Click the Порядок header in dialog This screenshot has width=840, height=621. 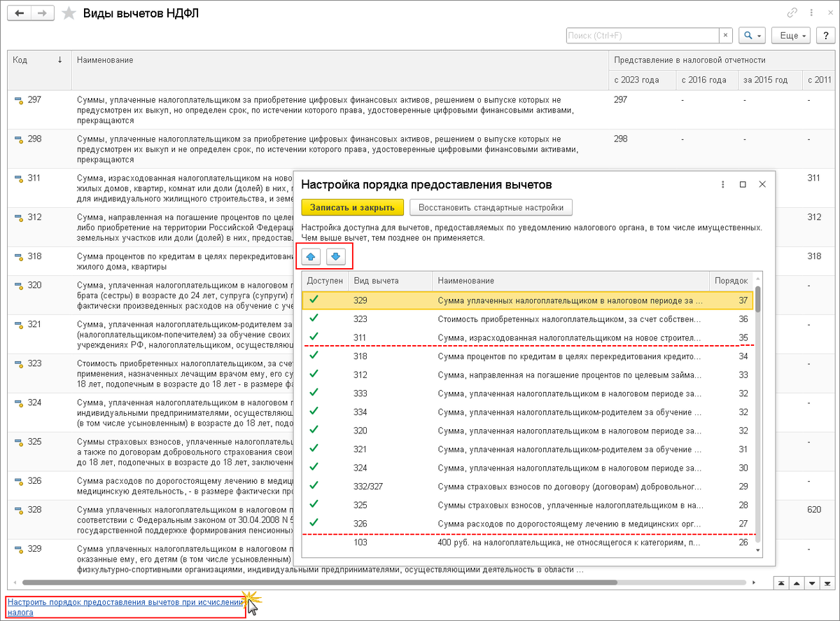(x=731, y=281)
